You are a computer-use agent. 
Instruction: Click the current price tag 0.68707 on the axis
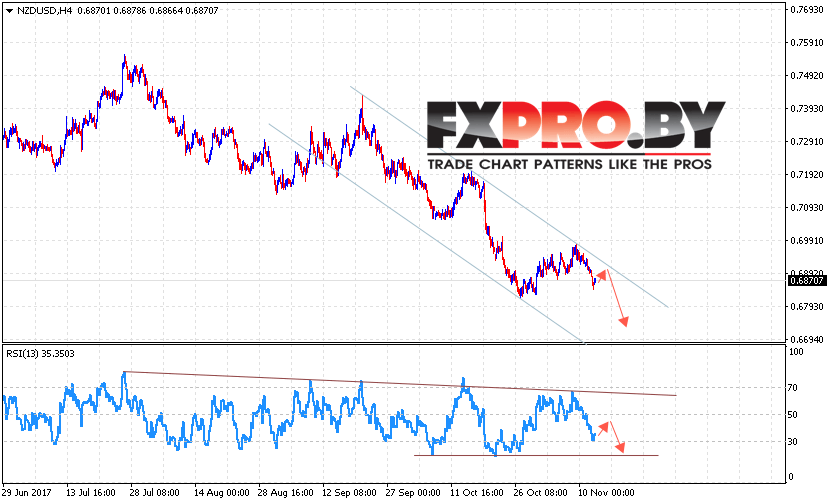807,281
